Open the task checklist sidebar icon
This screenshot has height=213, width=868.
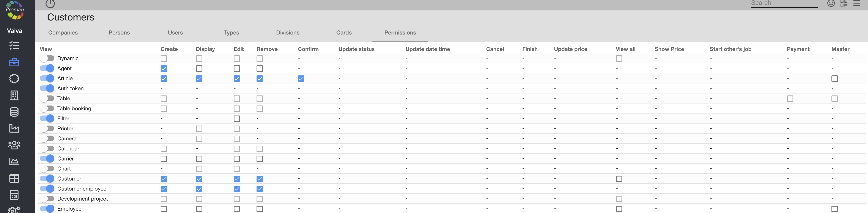(14, 45)
